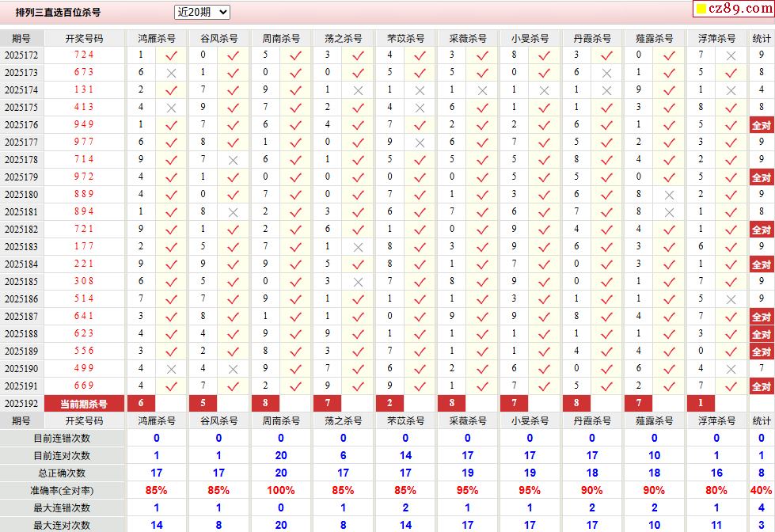
Task: Click the X mark for 芣苡杀号 in row 2025177
Action: pyautogui.click(x=420, y=142)
